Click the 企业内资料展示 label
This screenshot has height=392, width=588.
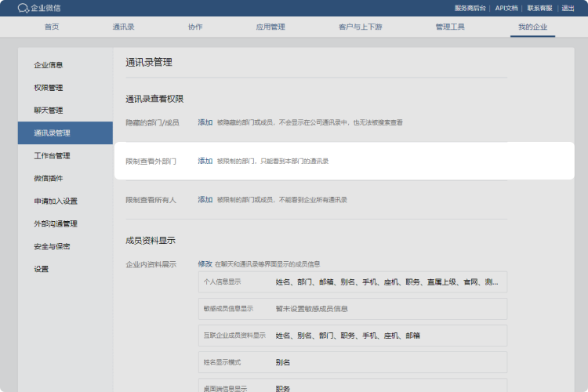pos(151,264)
